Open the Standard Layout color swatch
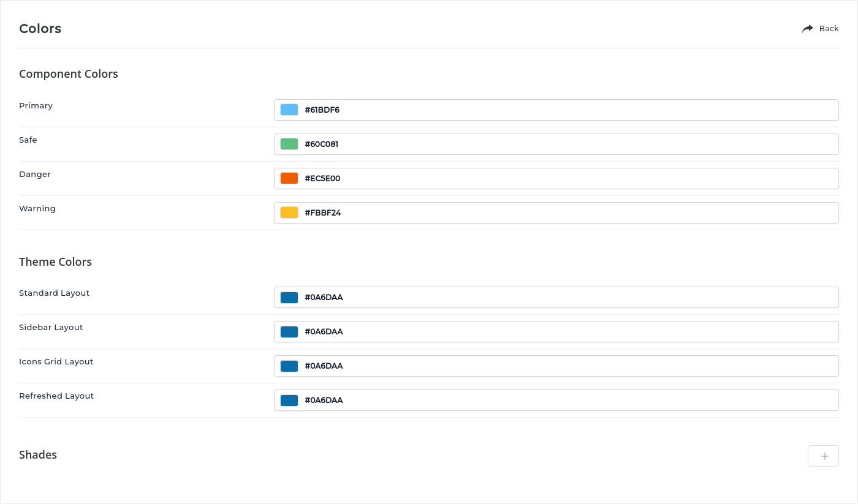 pos(289,298)
